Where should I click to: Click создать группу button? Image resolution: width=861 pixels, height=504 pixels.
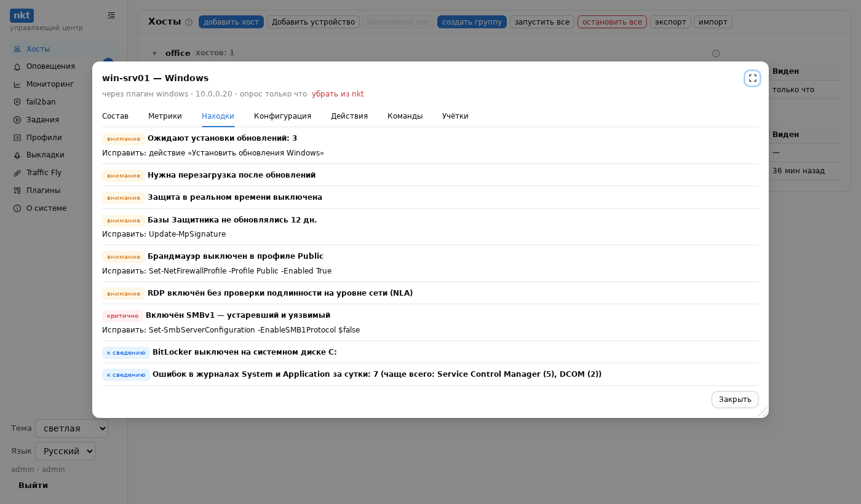click(x=472, y=22)
